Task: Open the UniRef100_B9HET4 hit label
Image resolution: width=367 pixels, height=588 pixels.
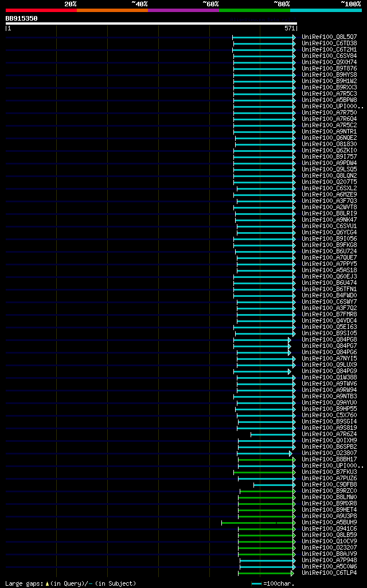Action: (330, 510)
